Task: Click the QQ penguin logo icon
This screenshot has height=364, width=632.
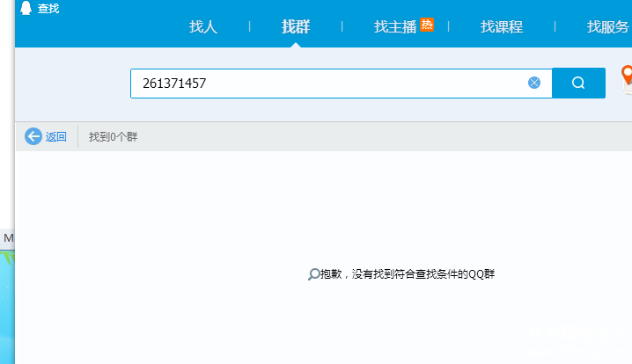Action: click(26, 8)
